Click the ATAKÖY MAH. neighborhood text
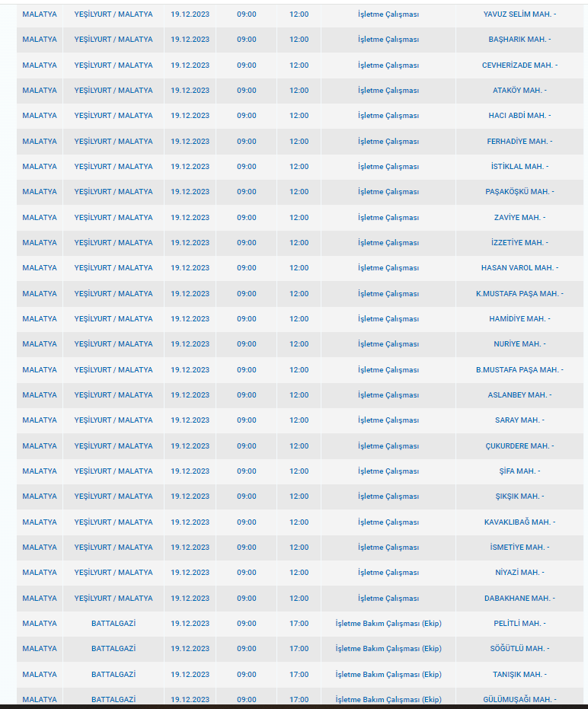 pyautogui.click(x=519, y=91)
